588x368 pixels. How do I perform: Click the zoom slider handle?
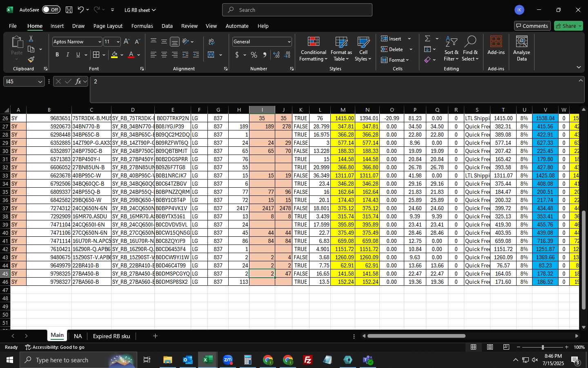[x=543, y=347]
